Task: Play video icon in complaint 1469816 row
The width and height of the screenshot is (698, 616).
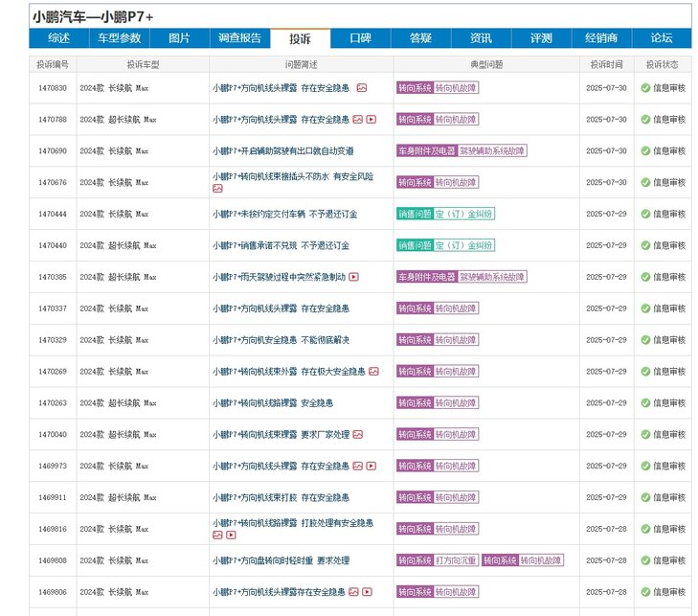Action: click(x=231, y=535)
